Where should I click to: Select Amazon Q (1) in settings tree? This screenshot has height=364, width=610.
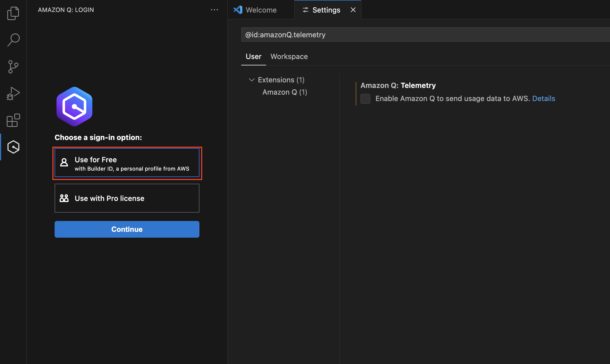coord(285,92)
